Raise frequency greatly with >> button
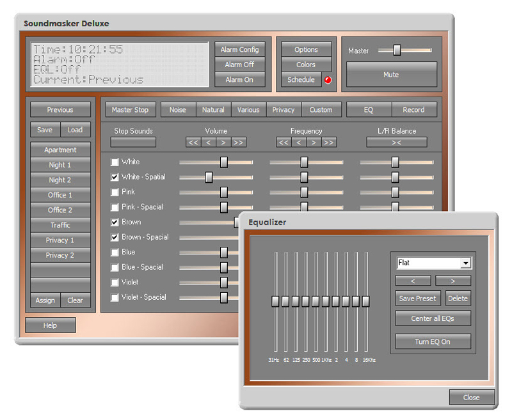 [329, 143]
